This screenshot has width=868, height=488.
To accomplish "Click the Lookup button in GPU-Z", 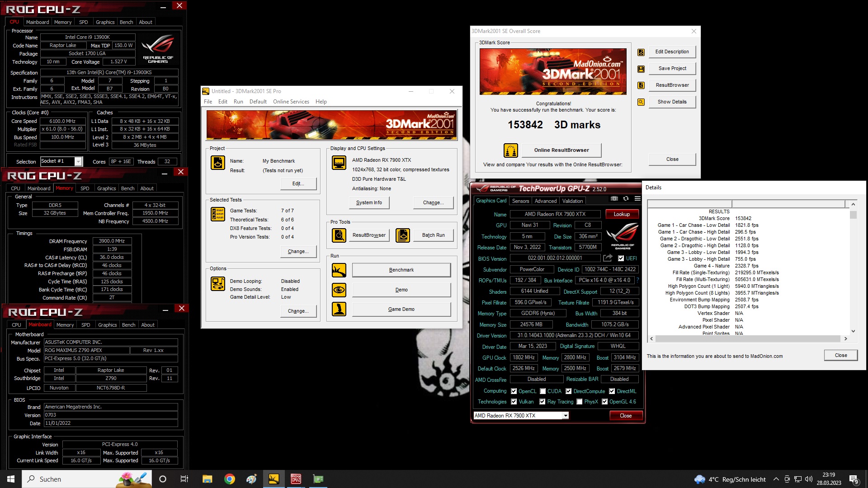I will click(622, 214).
